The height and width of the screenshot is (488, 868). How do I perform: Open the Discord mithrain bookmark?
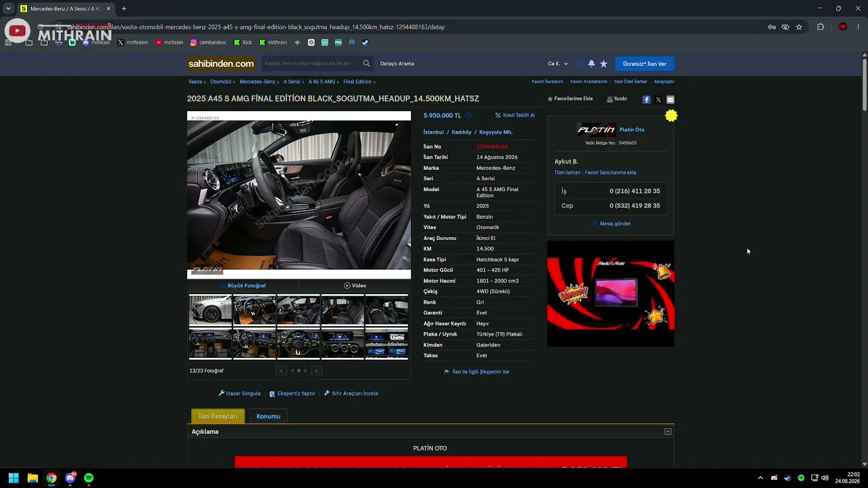96,43
